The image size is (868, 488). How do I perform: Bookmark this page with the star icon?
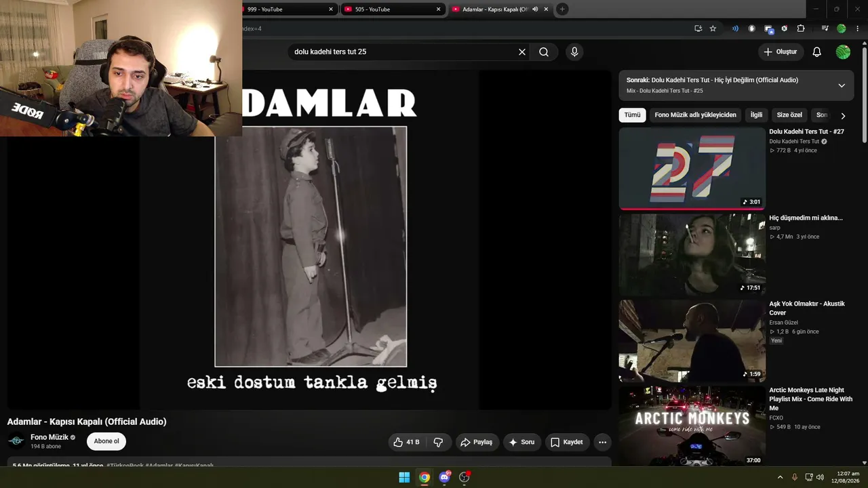pyautogui.click(x=713, y=28)
